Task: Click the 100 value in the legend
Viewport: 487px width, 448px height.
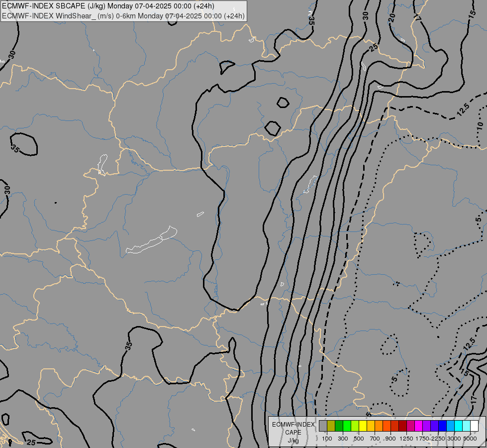Action: 327,439
